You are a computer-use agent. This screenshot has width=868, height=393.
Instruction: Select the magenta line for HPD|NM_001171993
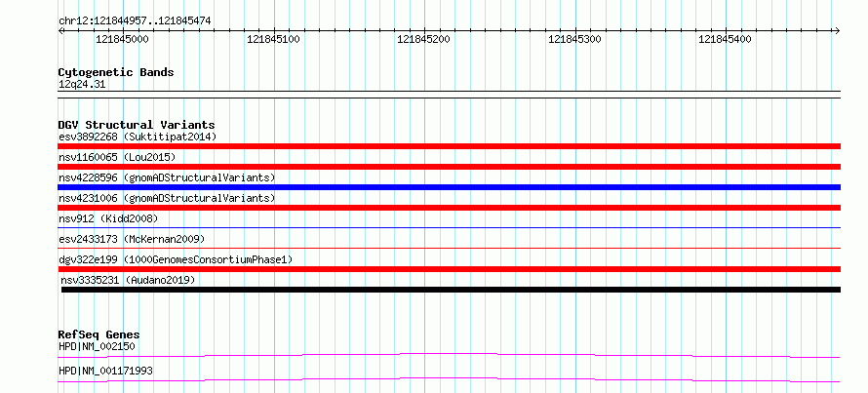point(450,379)
